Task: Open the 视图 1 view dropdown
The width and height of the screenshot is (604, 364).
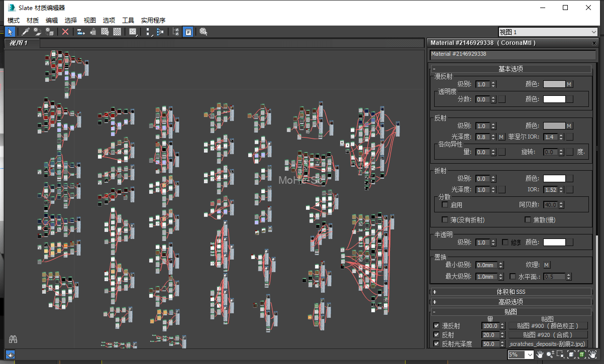Action: [548, 32]
